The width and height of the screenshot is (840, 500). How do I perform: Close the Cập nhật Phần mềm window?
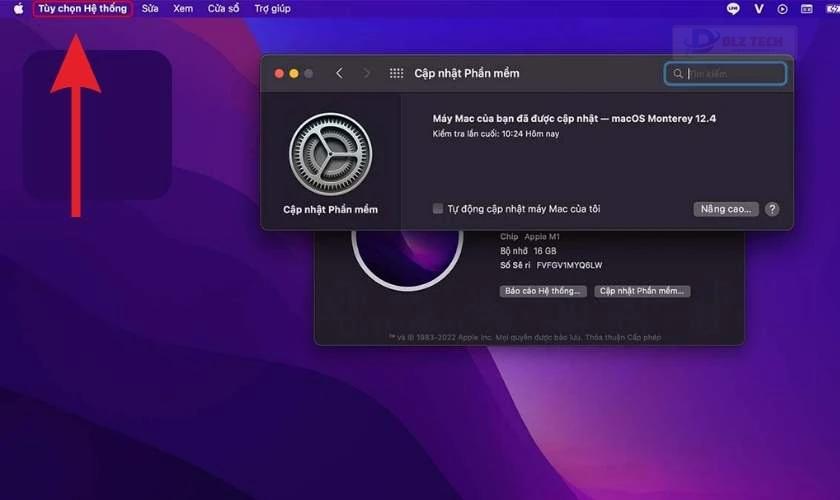(x=279, y=73)
